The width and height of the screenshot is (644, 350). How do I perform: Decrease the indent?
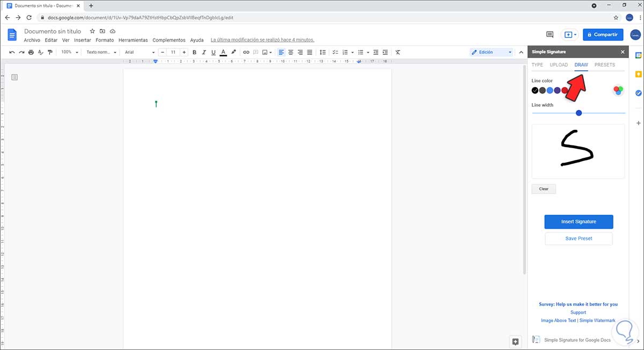(x=376, y=52)
